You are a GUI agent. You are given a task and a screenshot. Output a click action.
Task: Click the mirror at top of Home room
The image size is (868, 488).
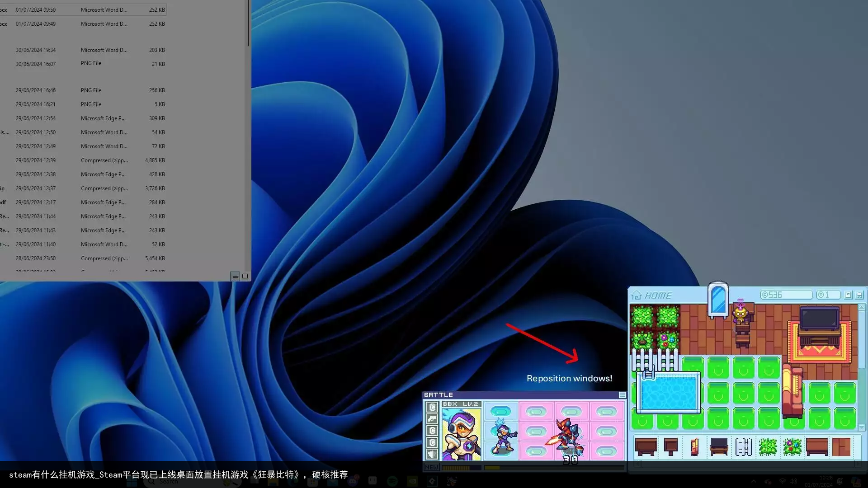pyautogui.click(x=718, y=300)
